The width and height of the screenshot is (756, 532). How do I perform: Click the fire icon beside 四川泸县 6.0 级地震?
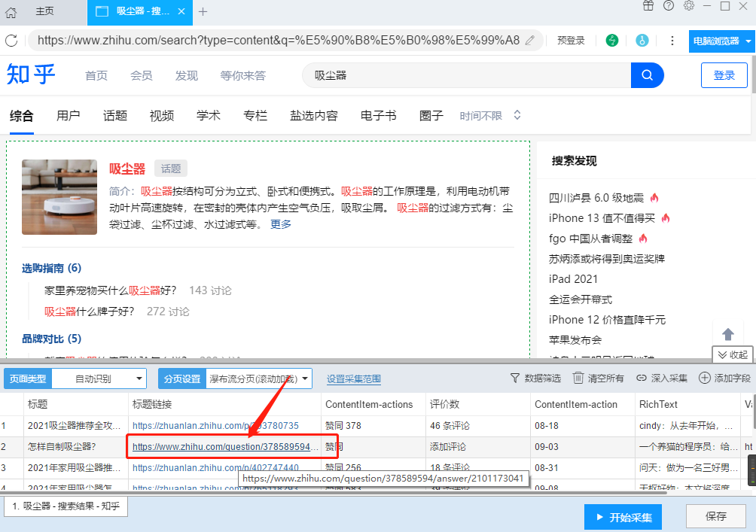coord(654,198)
